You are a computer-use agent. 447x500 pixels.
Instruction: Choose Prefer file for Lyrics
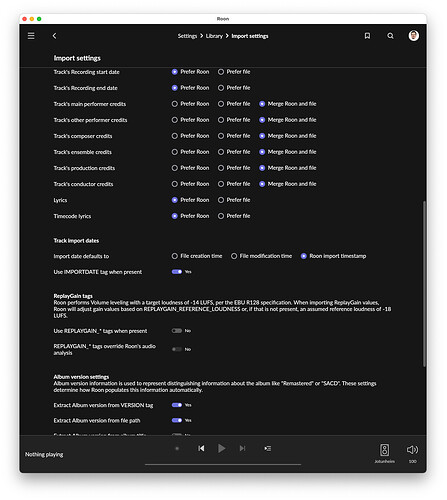click(x=234, y=200)
